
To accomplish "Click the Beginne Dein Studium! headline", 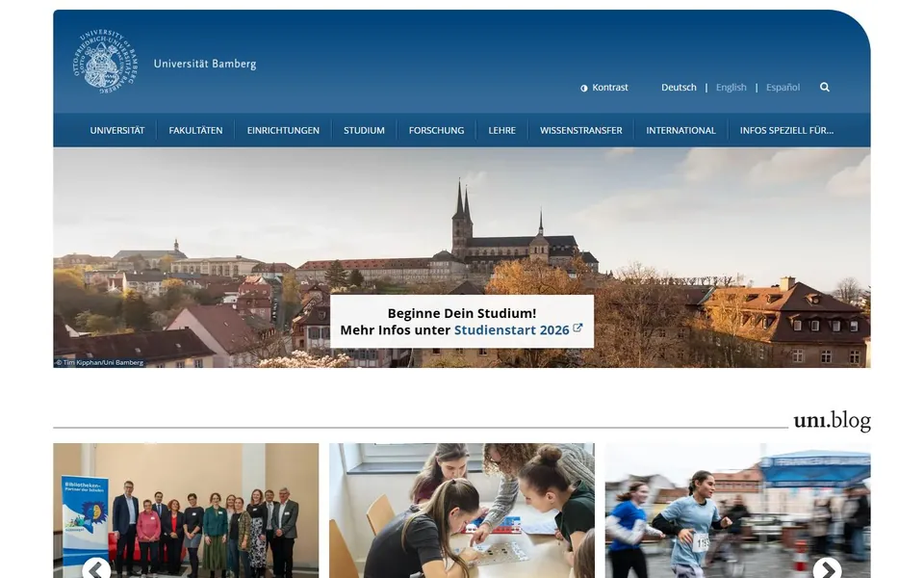I will pos(462,313).
